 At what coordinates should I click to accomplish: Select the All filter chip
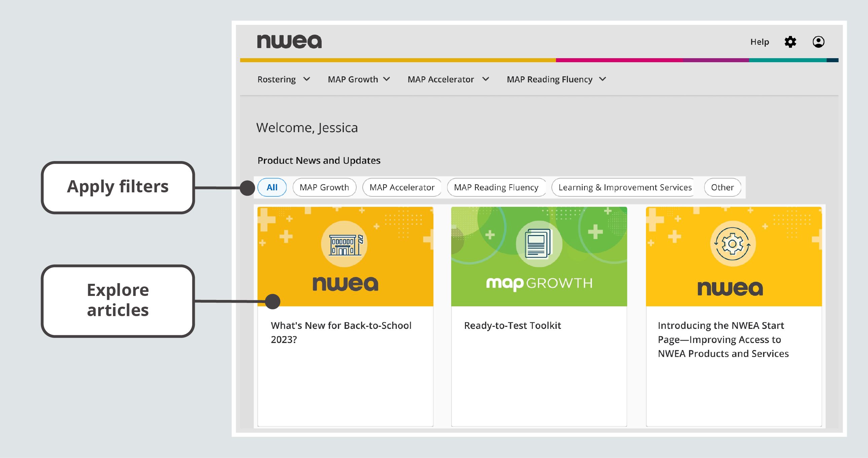[272, 187]
